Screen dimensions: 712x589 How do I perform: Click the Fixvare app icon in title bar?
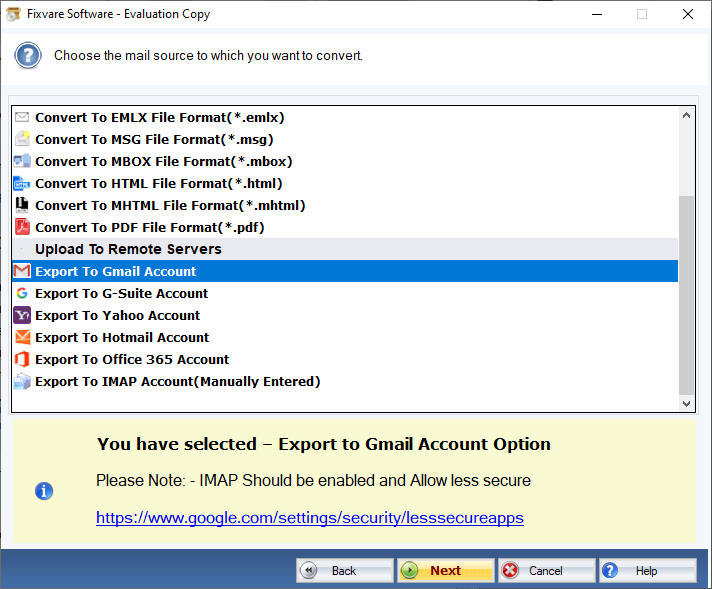tap(13, 14)
